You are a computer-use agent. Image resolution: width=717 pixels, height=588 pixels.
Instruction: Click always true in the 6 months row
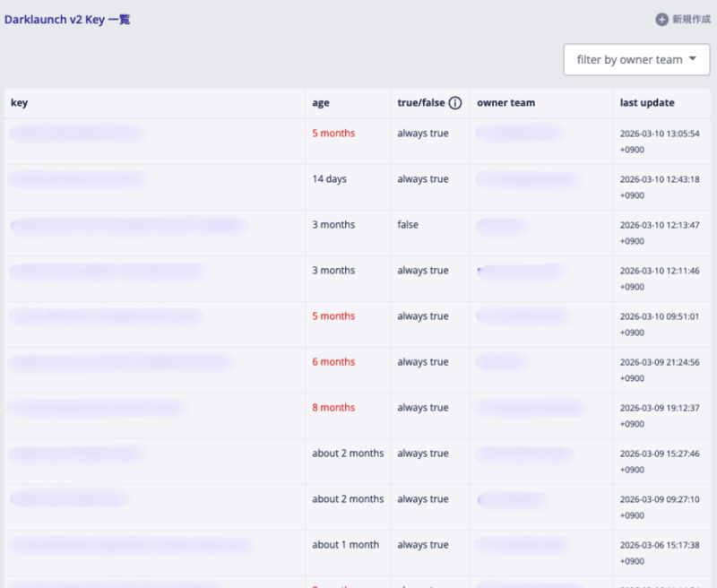pyautogui.click(x=422, y=362)
